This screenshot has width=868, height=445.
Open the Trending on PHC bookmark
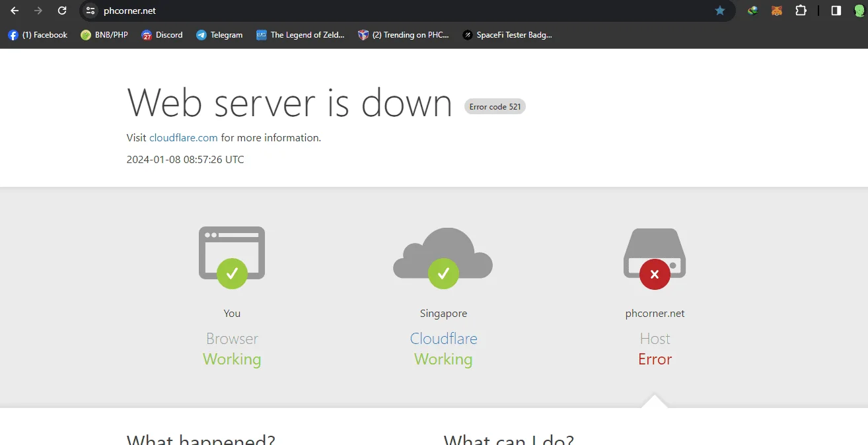(x=404, y=35)
